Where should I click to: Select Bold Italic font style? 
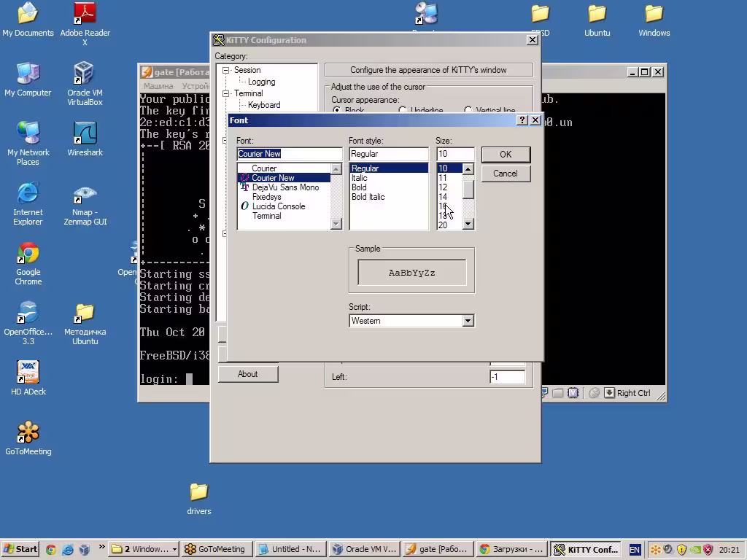coord(389,197)
